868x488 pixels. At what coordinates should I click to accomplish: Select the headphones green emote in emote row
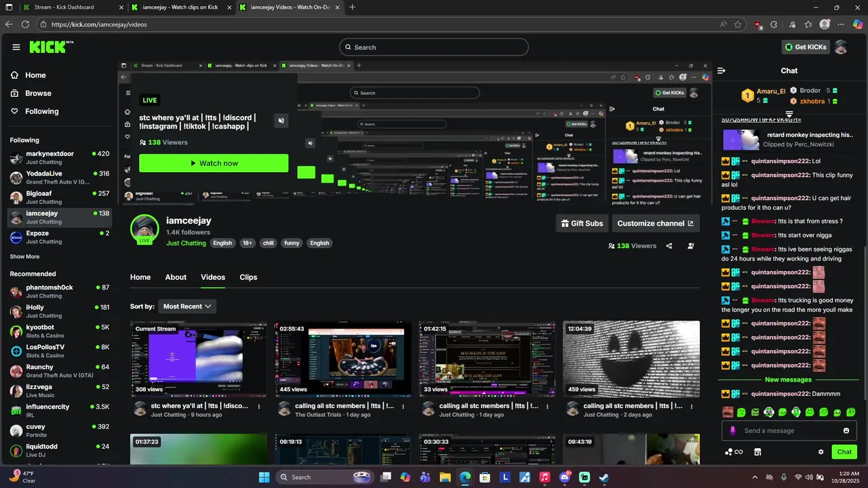tap(796, 412)
